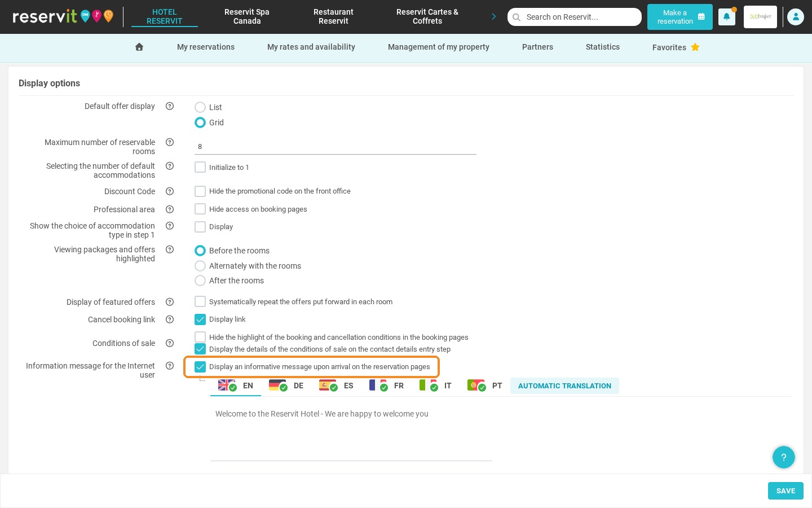Viewport: 812px width, 508px height.
Task: Open the Statistics menu
Action: click(x=603, y=47)
